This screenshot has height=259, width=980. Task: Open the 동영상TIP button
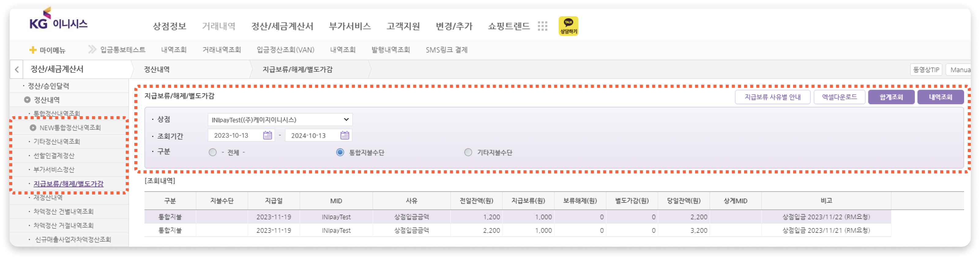(x=926, y=70)
